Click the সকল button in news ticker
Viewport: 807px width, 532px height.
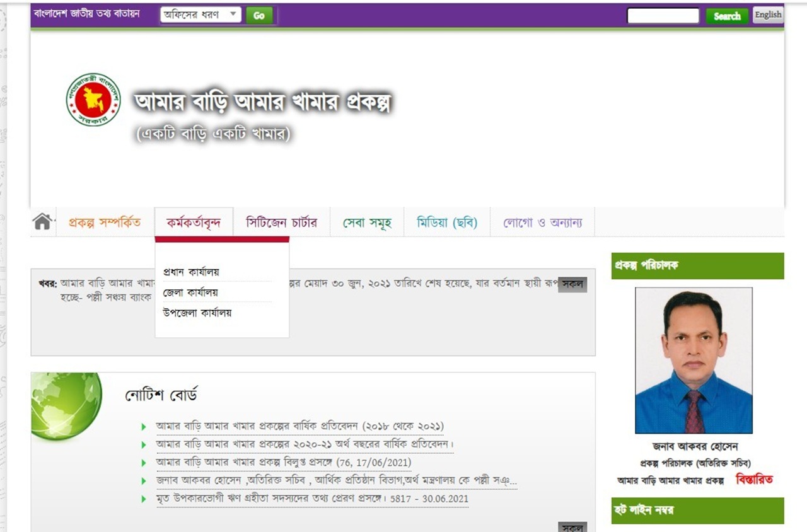[x=572, y=284]
